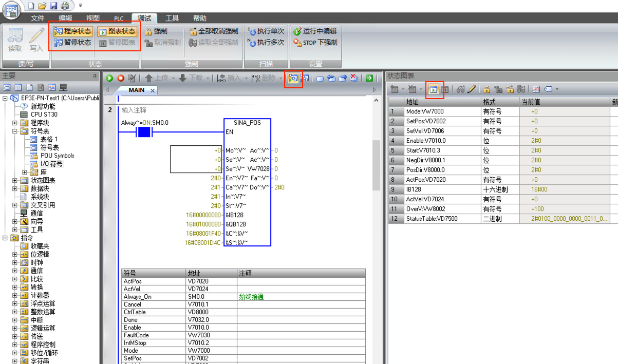Viewport: 618px width, 364px height.
Task: Open file using the folder icon
Action: (x=42, y=6)
